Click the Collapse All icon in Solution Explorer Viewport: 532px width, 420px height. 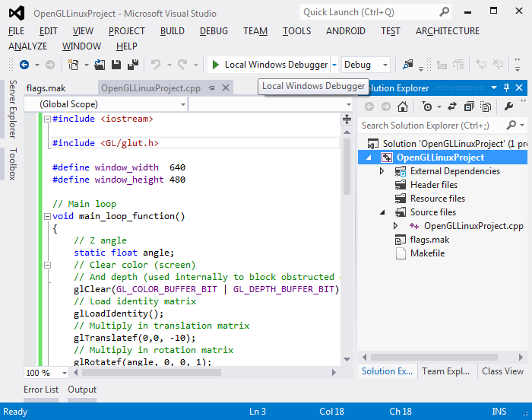click(469, 107)
